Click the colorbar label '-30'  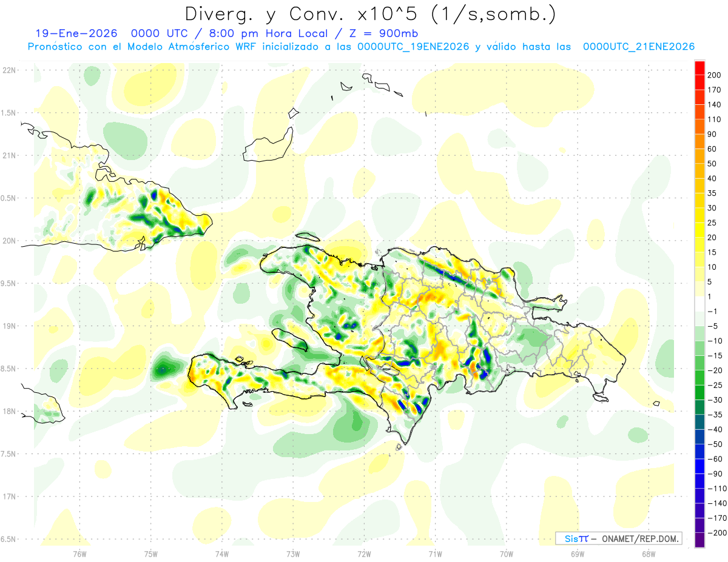click(x=716, y=400)
